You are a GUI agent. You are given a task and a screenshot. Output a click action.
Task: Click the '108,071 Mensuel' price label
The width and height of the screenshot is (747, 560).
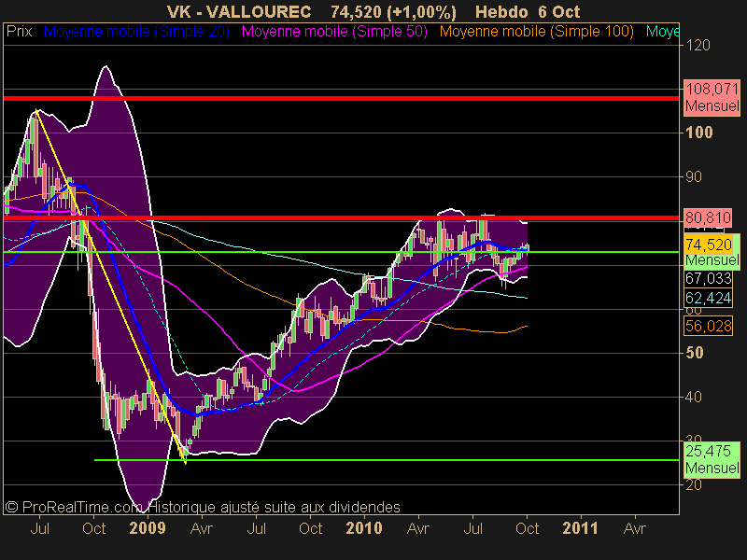712,97
